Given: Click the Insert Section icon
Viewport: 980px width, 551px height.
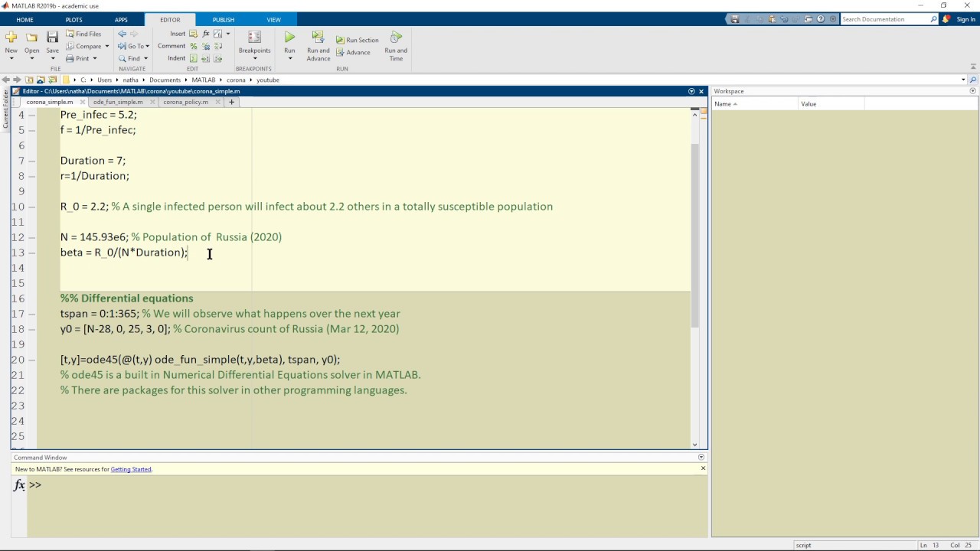Looking at the screenshot, I should [194, 34].
